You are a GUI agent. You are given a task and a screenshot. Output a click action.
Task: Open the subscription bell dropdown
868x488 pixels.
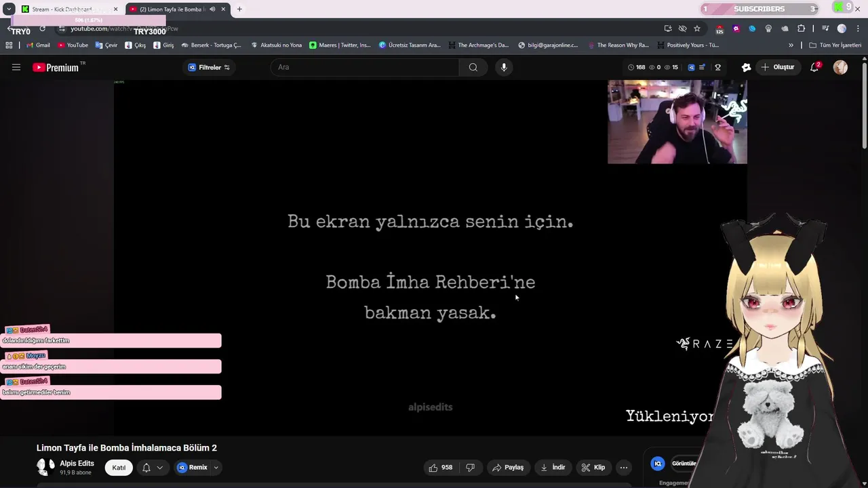[153, 468]
